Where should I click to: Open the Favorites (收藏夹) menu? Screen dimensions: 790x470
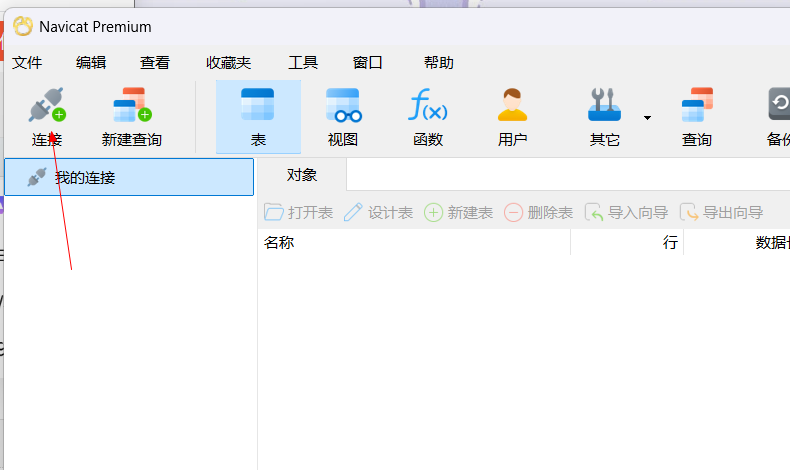228,62
